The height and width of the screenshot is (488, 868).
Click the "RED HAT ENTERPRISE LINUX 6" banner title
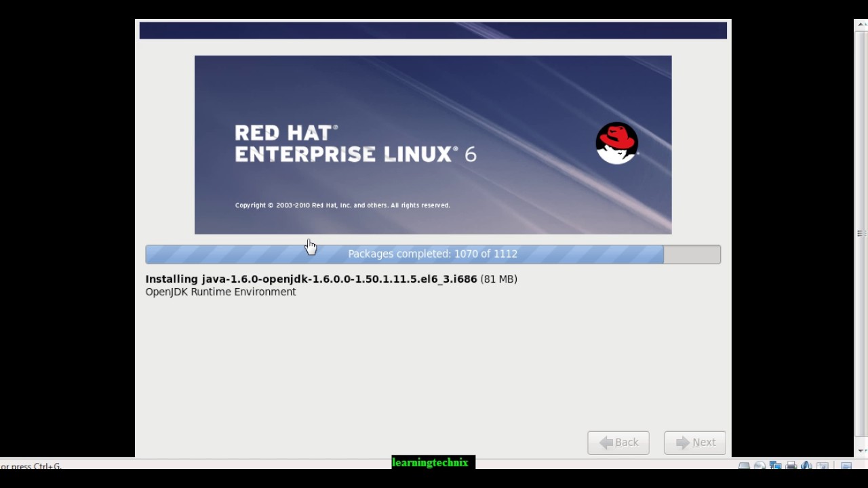(355, 144)
